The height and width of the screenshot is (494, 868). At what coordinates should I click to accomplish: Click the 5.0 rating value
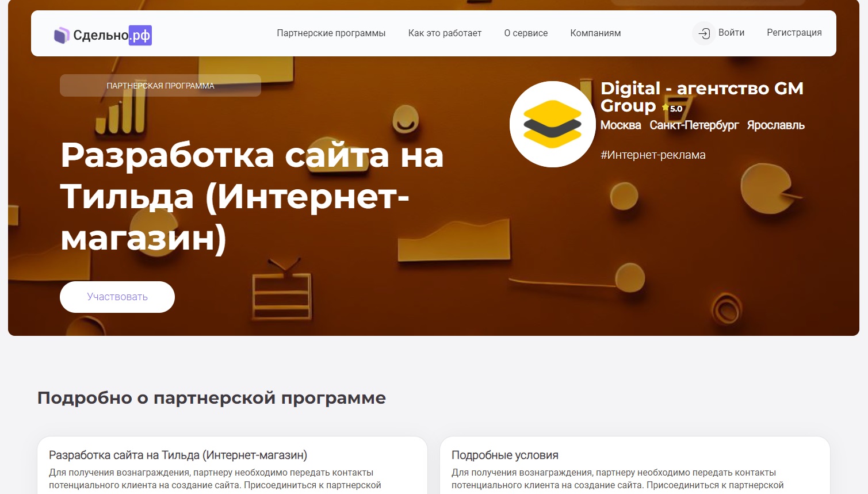(676, 109)
